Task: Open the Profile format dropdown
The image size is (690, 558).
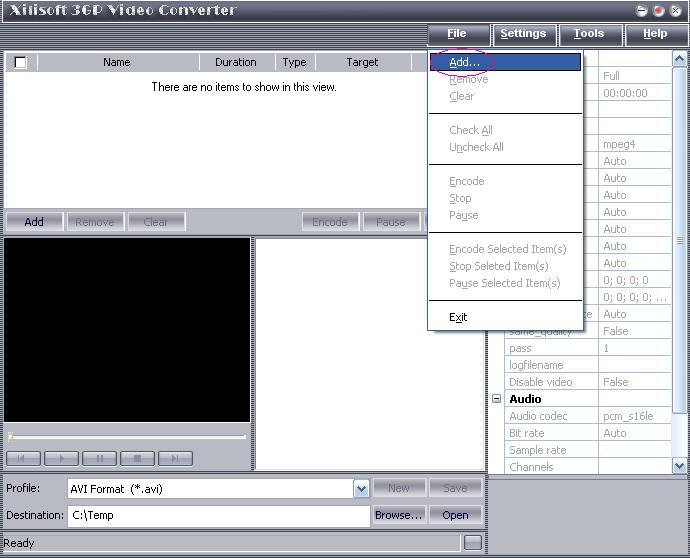Action: coord(361,489)
